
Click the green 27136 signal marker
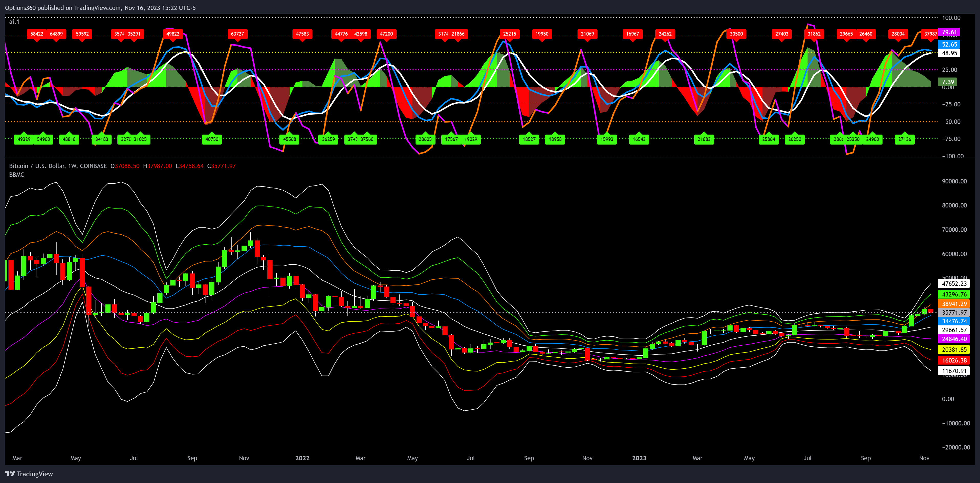905,139
